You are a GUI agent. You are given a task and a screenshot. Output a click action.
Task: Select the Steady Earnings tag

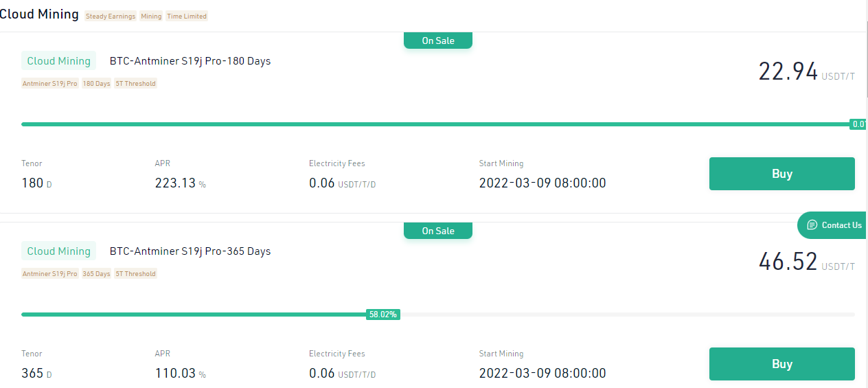[111, 16]
